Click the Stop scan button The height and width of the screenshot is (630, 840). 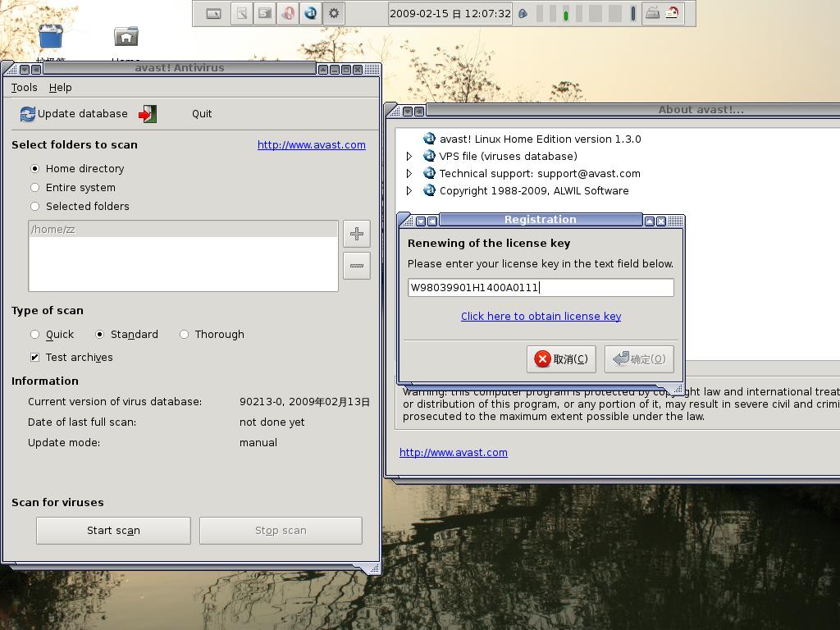pyautogui.click(x=281, y=531)
